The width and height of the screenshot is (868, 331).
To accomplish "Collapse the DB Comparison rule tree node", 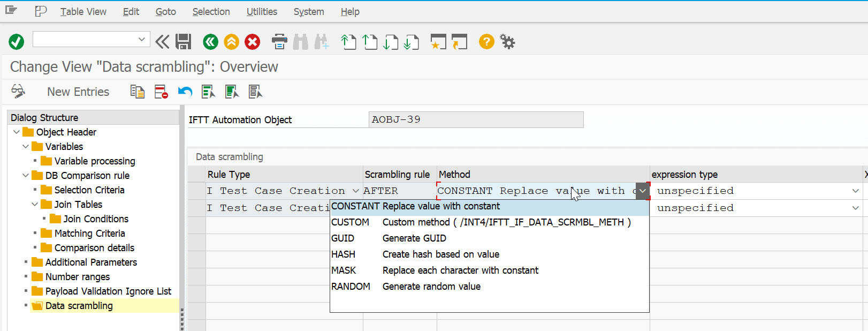I will pyautogui.click(x=26, y=176).
